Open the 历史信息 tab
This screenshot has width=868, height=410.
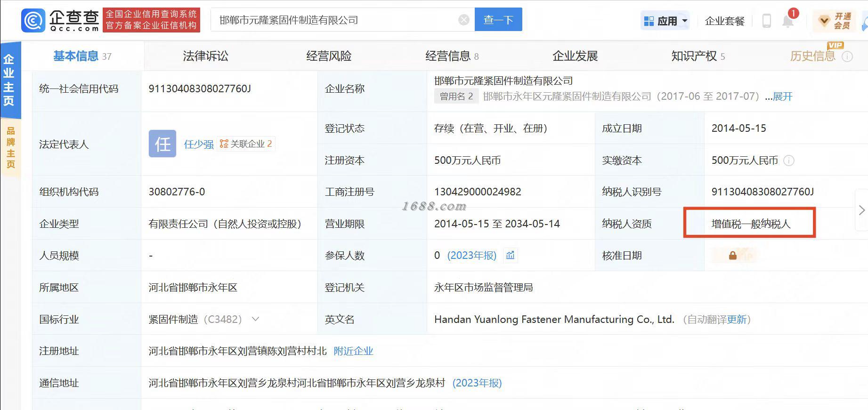pos(812,56)
